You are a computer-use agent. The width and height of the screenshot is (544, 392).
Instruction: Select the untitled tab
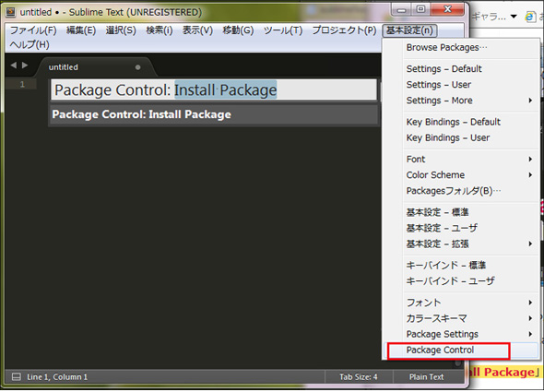pyautogui.click(x=94, y=67)
